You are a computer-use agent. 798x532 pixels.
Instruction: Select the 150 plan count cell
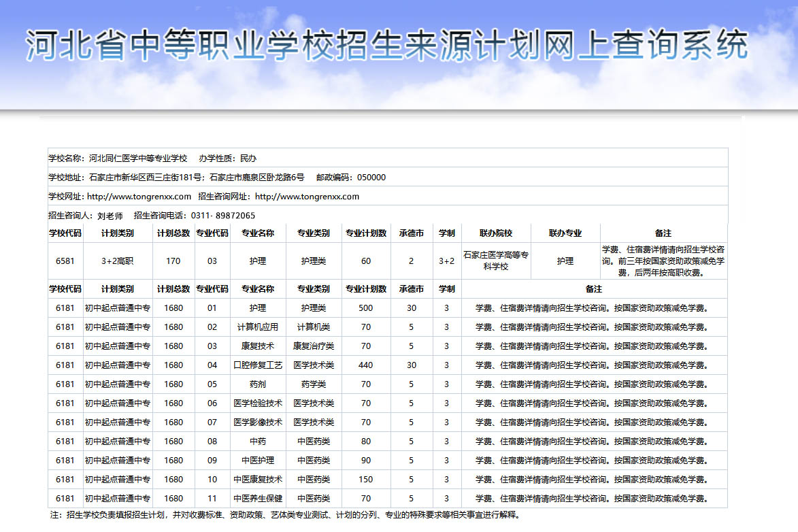coord(366,480)
